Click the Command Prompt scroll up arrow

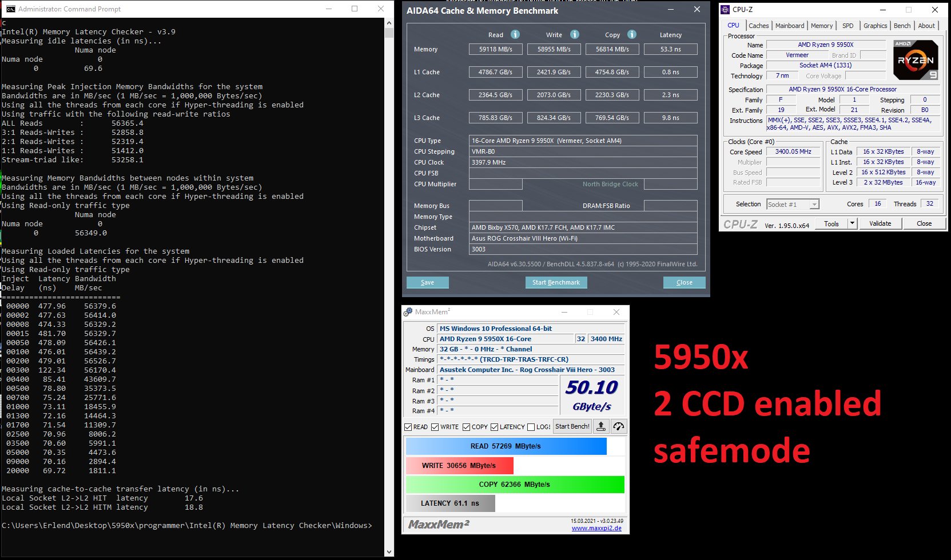click(389, 23)
